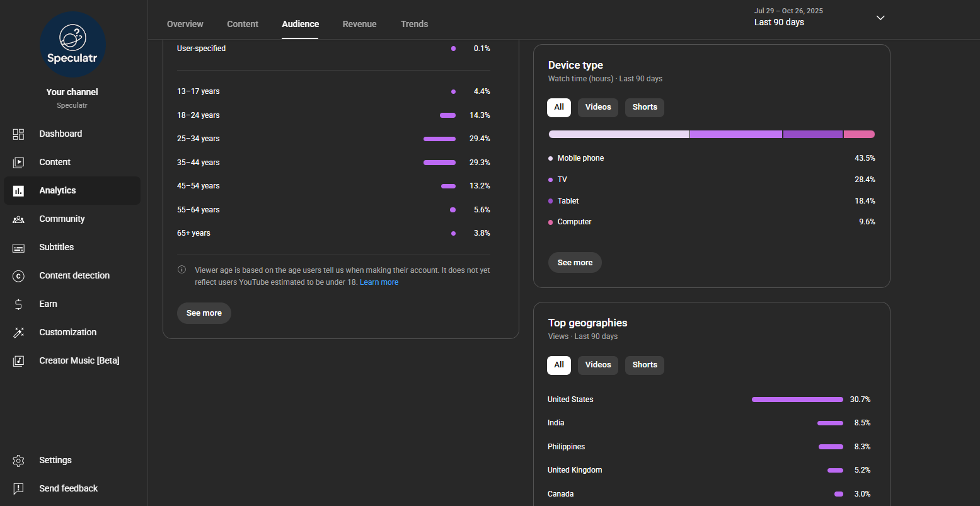
Task: Open Earn using the dollar icon
Action: 18,304
